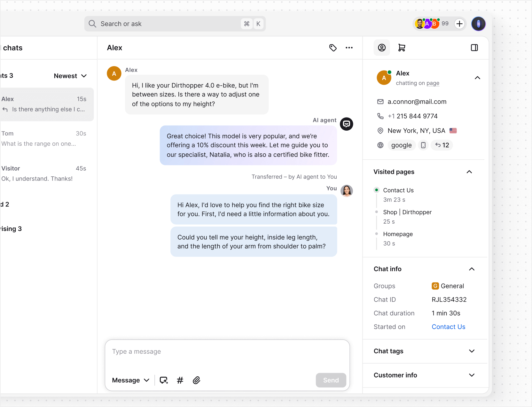Expand the Customer info section

pos(472,375)
